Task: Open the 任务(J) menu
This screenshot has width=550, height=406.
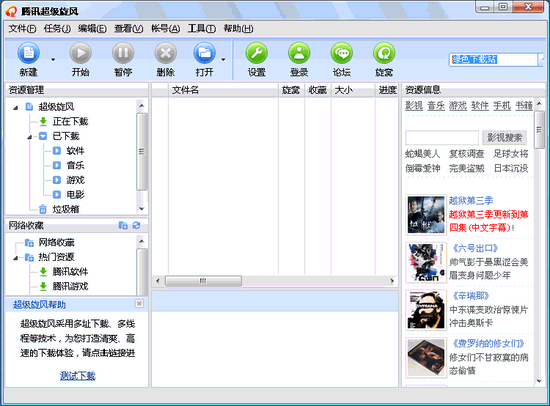Action: (57, 29)
